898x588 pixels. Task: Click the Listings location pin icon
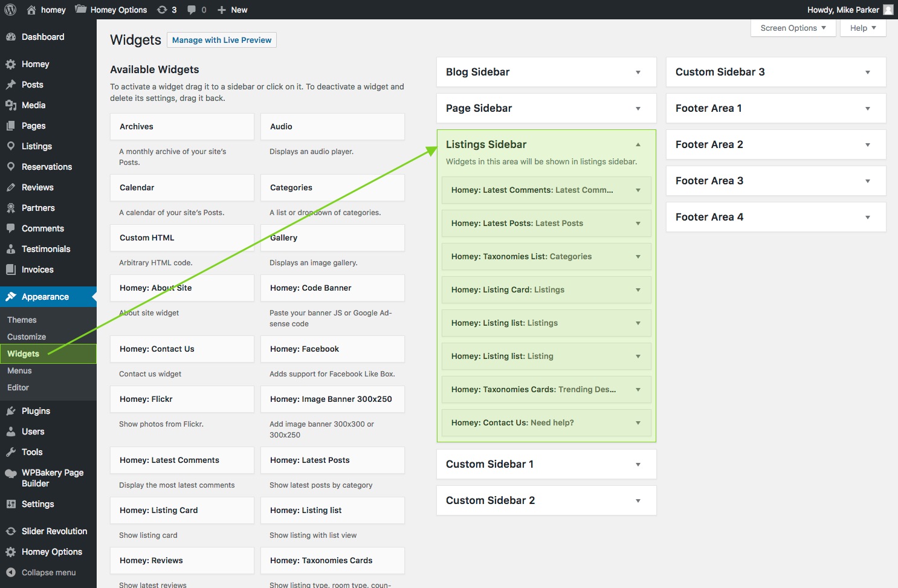[x=11, y=146]
